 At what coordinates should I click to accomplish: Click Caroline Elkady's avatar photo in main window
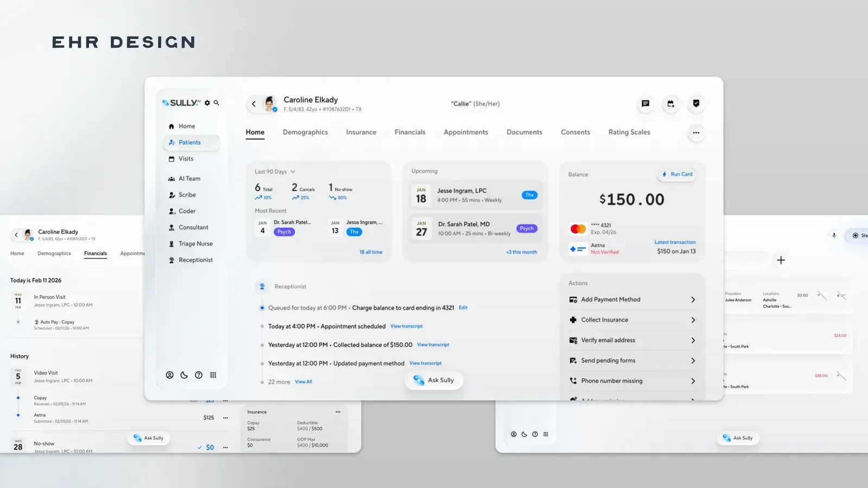click(x=269, y=104)
